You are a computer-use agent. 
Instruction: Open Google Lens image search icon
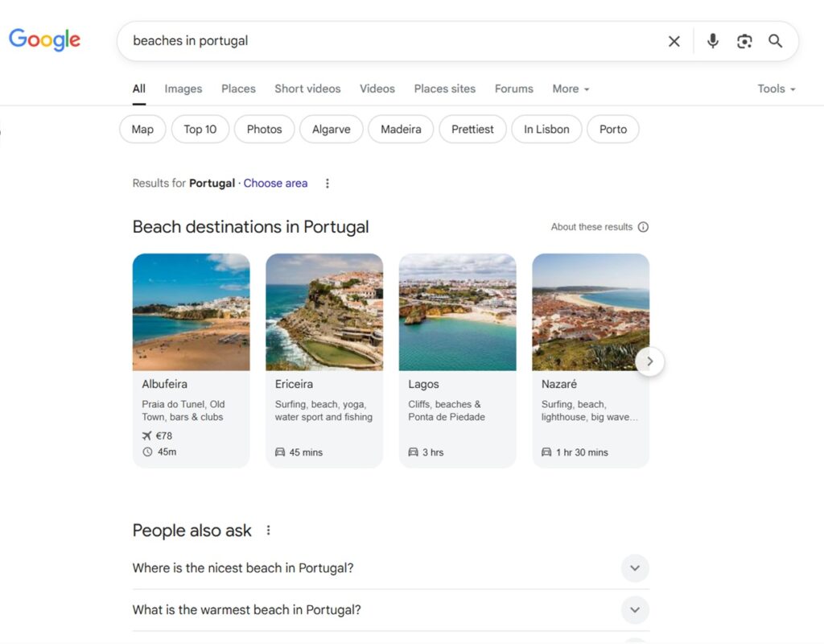tap(744, 41)
